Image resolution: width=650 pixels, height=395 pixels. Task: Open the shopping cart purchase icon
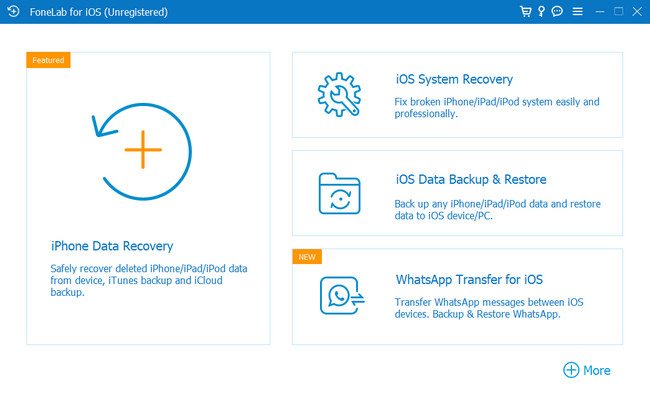point(525,12)
